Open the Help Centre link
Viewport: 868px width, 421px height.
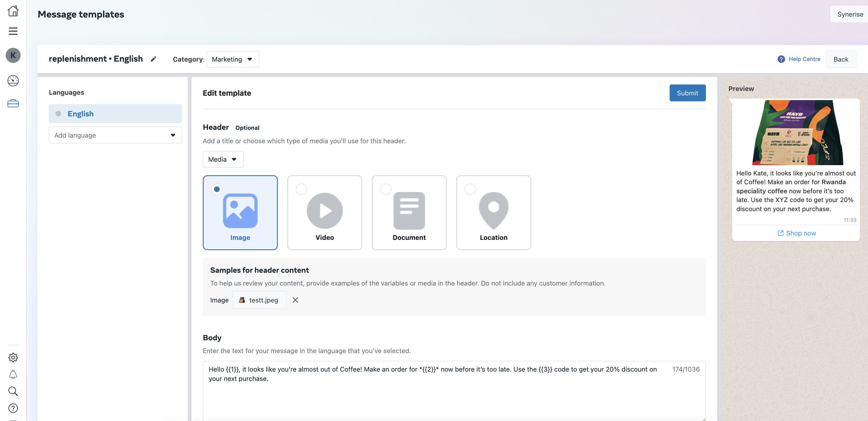tap(804, 59)
